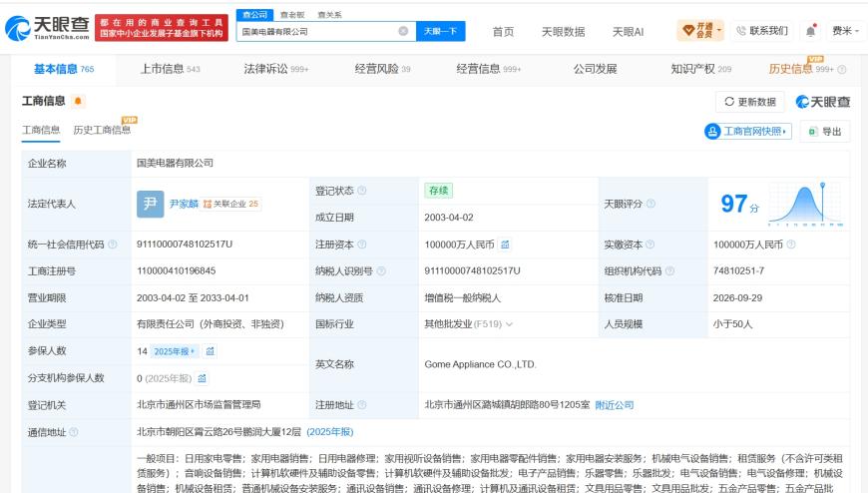Viewport: 868px width, 493px height.
Task: Click the 天眼一下 search button
Action: pyautogui.click(x=441, y=31)
